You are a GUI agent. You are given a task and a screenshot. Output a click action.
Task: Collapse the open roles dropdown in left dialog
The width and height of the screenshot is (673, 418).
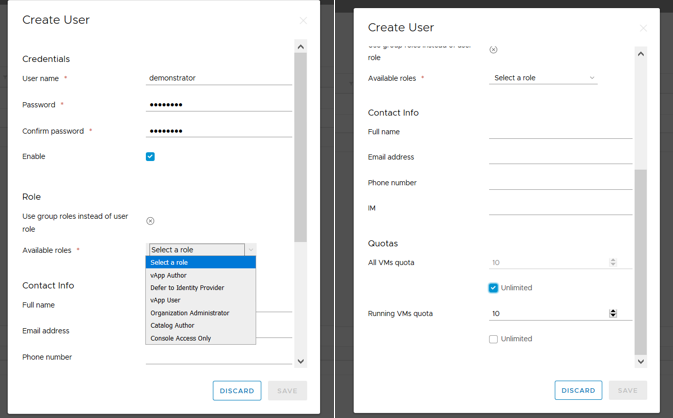(251, 250)
